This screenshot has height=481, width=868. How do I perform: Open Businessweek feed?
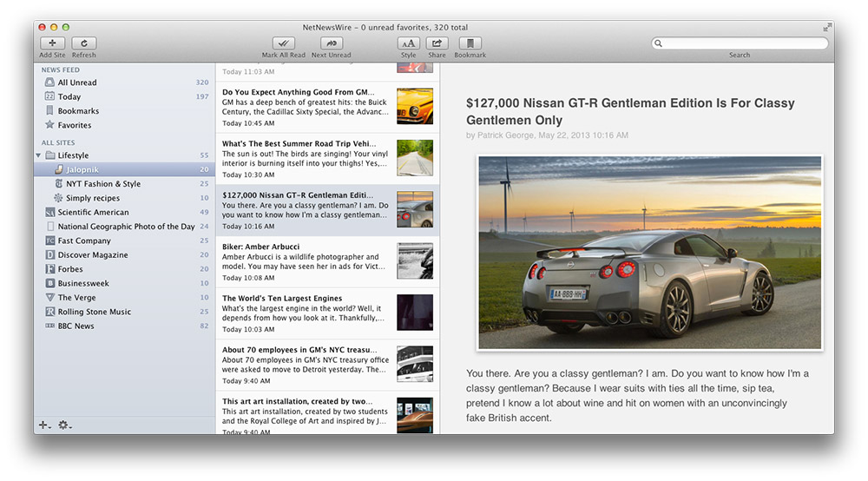click(126, 283)
